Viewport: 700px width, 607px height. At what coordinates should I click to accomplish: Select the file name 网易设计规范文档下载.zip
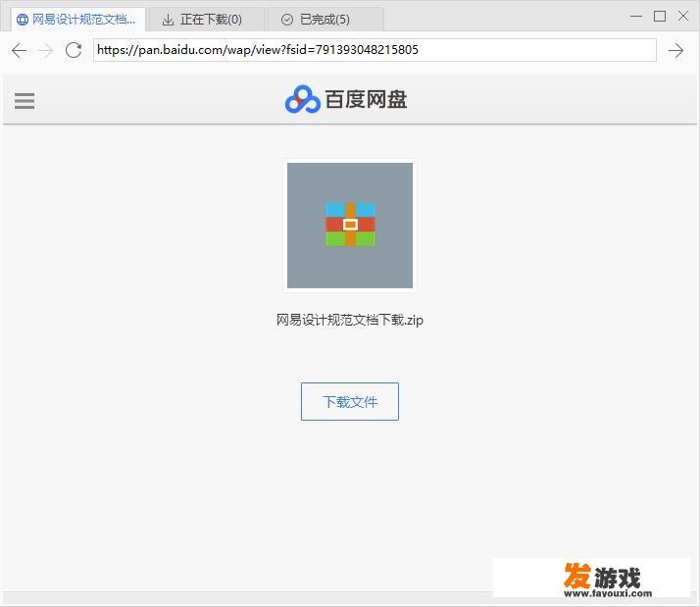[350, 320]
